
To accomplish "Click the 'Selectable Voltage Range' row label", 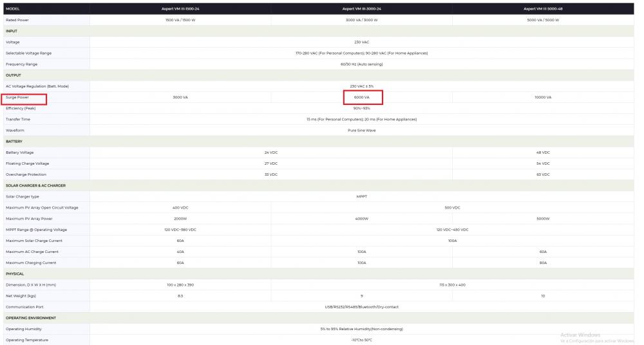I will coord(29,53).
